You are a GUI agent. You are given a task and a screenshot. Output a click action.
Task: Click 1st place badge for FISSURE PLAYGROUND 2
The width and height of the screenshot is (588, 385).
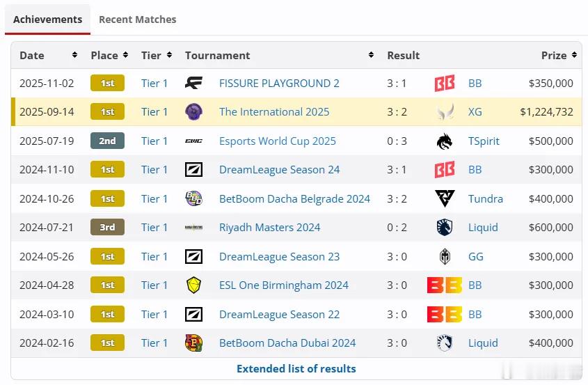tap(107, 83)
